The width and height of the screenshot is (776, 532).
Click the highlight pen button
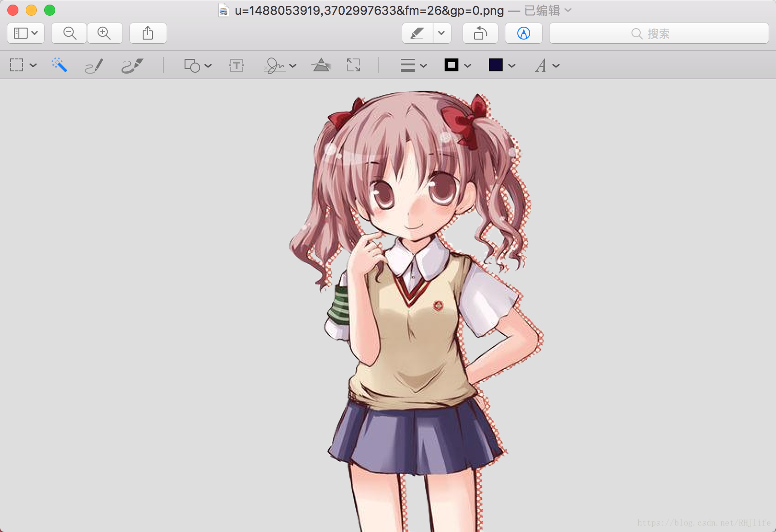pyautogui.click(x=417, y=33)
